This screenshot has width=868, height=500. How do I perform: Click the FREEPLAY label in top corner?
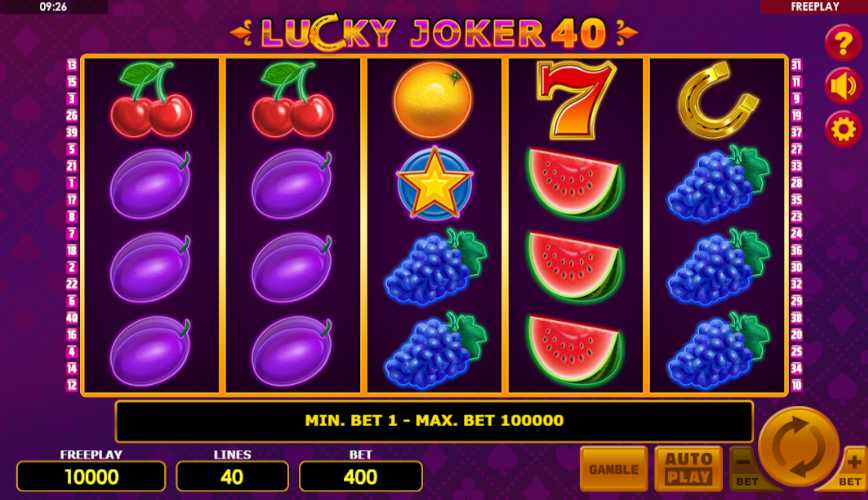pyautogui.click(x=814, y=7)
